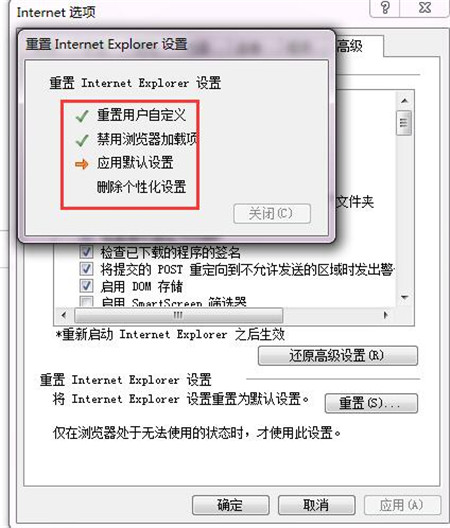Click the green checkmark beside 重置用户自定义
The width and height of the screenshot is (450, 528).
click(82, 116)
